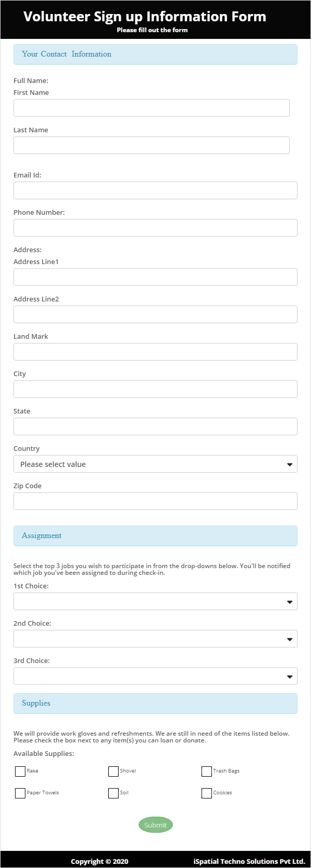Open the 2nd Choice job dropdown
The image size is (311, 868).
click(x=155, y=639)
